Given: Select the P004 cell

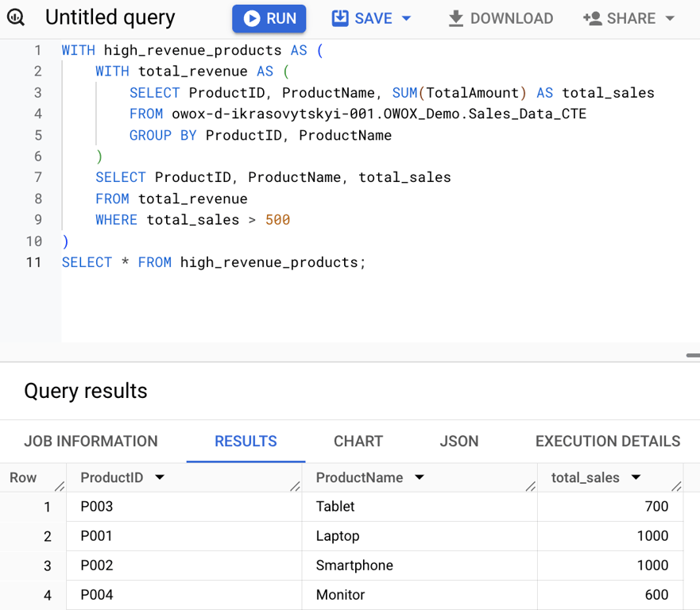Looking at the screenshot, I should tap(184, 595).
